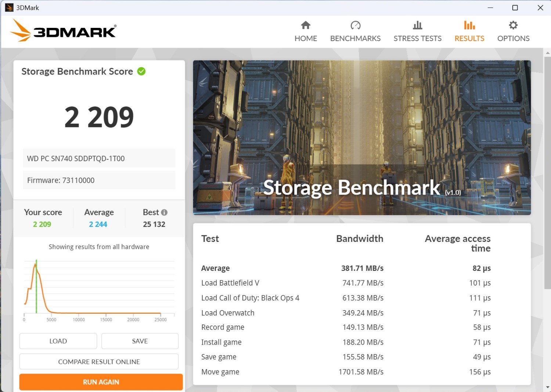551x392 pixels.
Task: Click the Results bar chart icon
Action: tap(469, 25)
